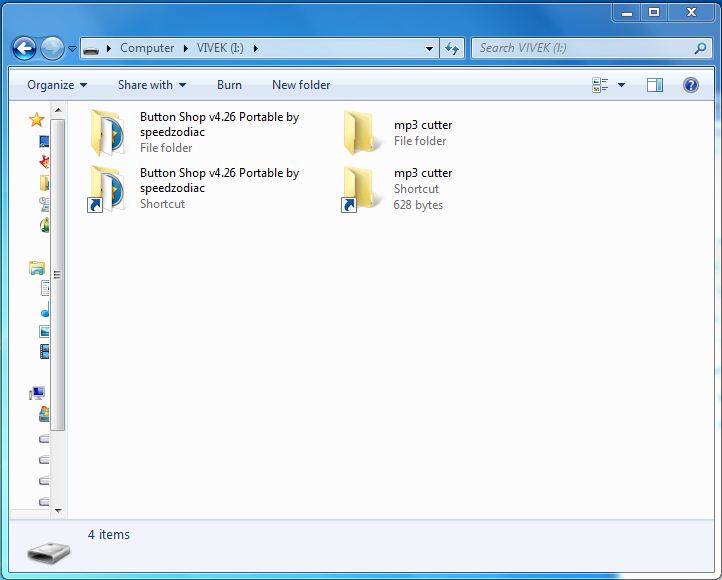This screenshot has height=580, width=722.
Task: Select Button Shop v4.26 Portable File folder
Action: [x=108, y=133]
